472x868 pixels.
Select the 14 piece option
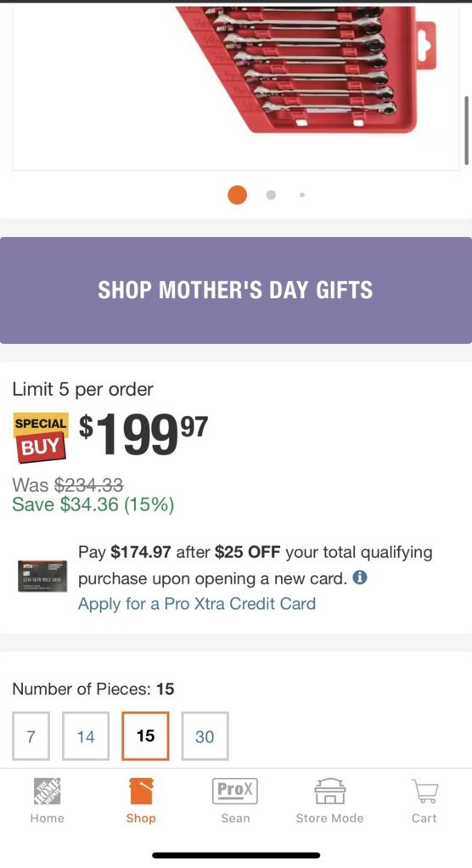tap(86, 736)
